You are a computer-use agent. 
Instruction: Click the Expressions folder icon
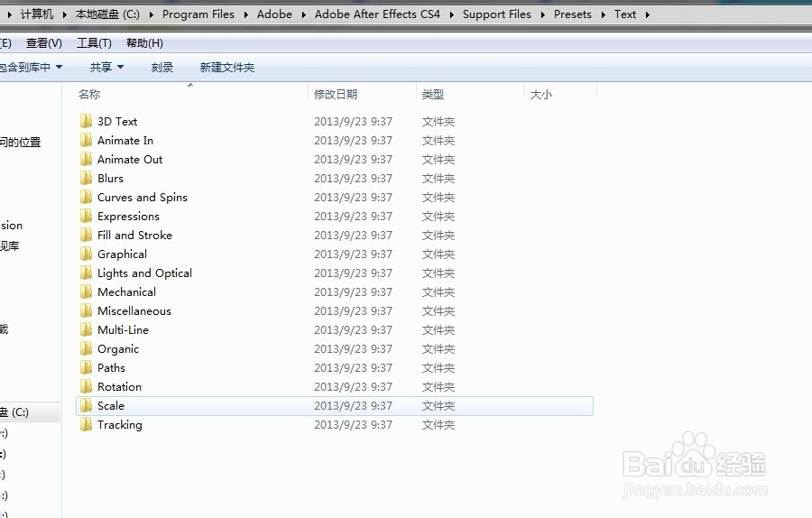click(x=86, y=216)
